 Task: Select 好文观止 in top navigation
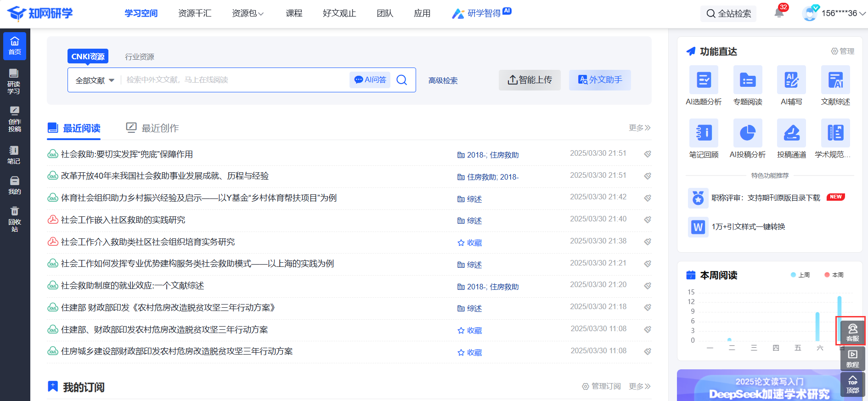[x=339, y=13]
